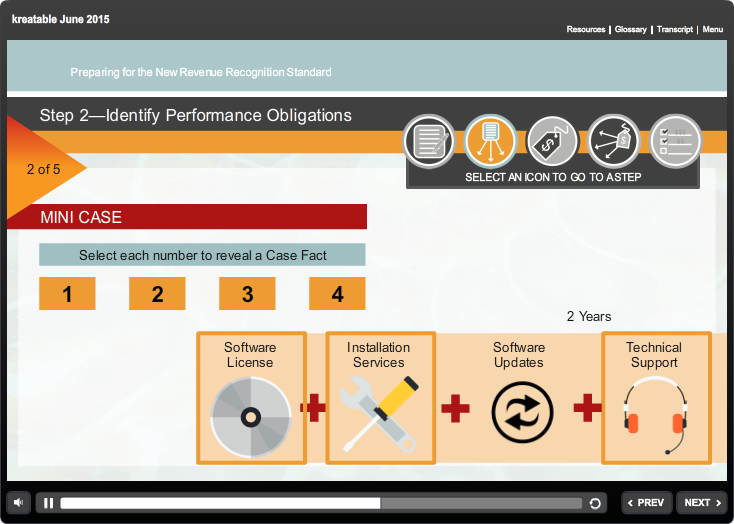Select the highlighted orange performance obligations step icon

490,142
